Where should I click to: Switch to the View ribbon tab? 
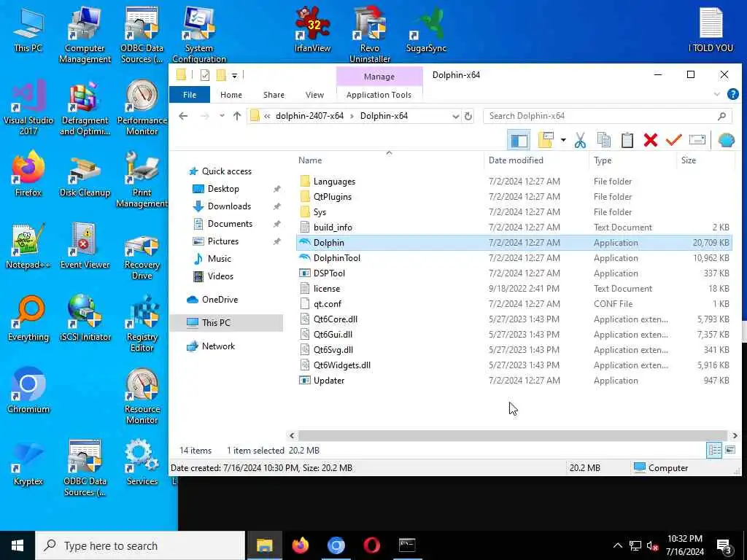point(314,95)
